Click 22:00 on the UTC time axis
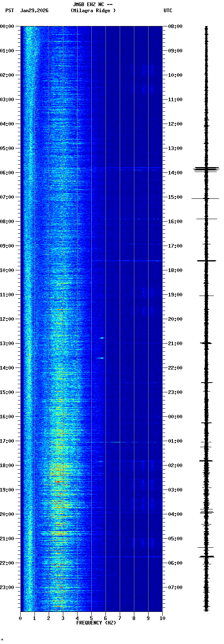The width and height of the screenshot is (224, 644). pos(175,368)
